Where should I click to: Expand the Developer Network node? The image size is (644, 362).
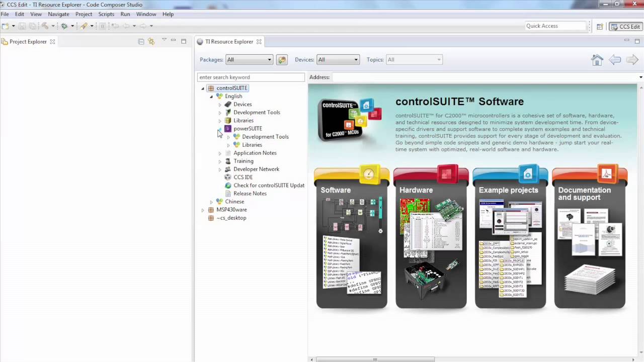(x=220, y=169)
